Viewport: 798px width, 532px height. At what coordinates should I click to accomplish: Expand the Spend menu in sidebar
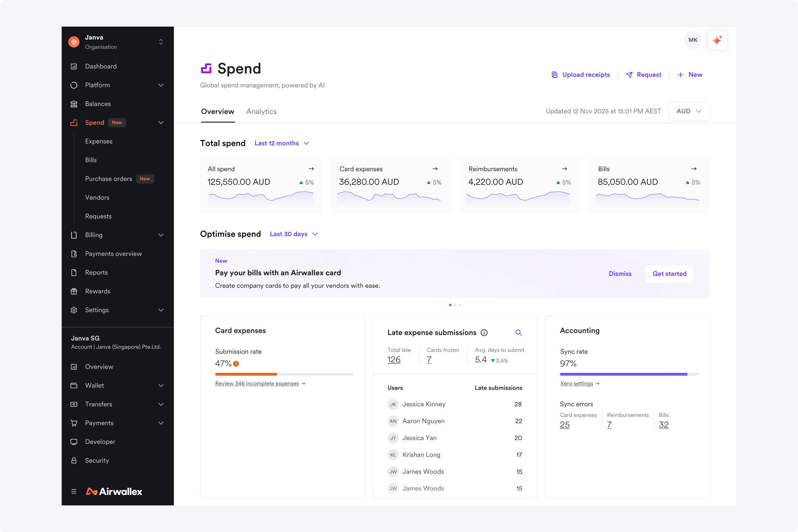click(x=161, y=122)
